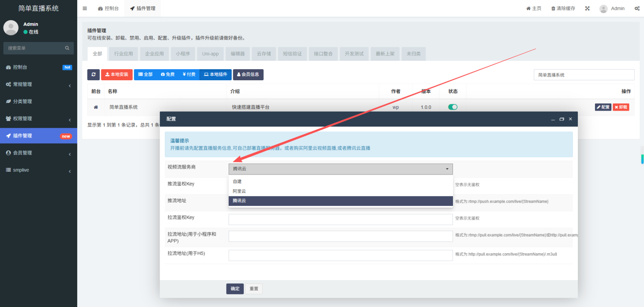Click the 重置 reset button

[254, 289]
